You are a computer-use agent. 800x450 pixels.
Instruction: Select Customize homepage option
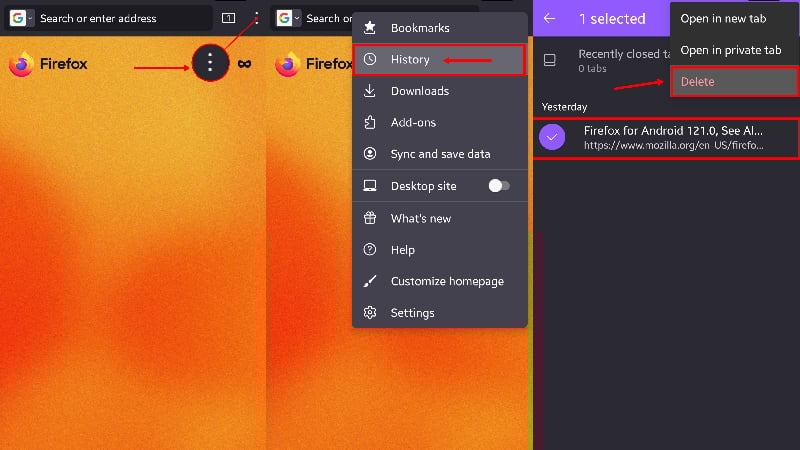pyautogui.click(x=440, y=281)
